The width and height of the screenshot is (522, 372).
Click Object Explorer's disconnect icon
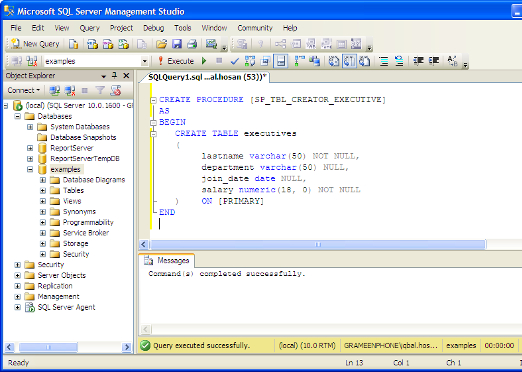pos(70,90)
